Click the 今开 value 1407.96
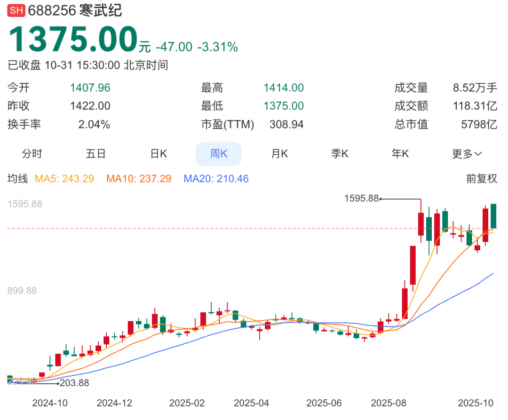 pos(90,88)
